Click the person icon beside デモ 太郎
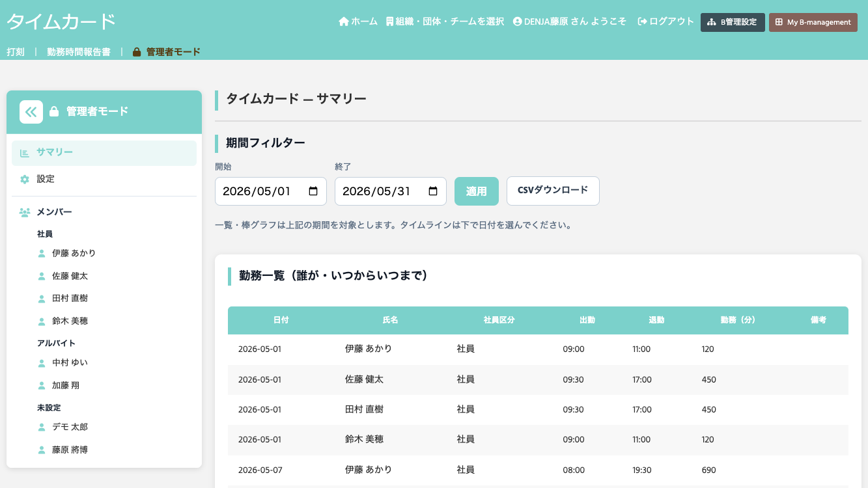 tap(42, 427)
